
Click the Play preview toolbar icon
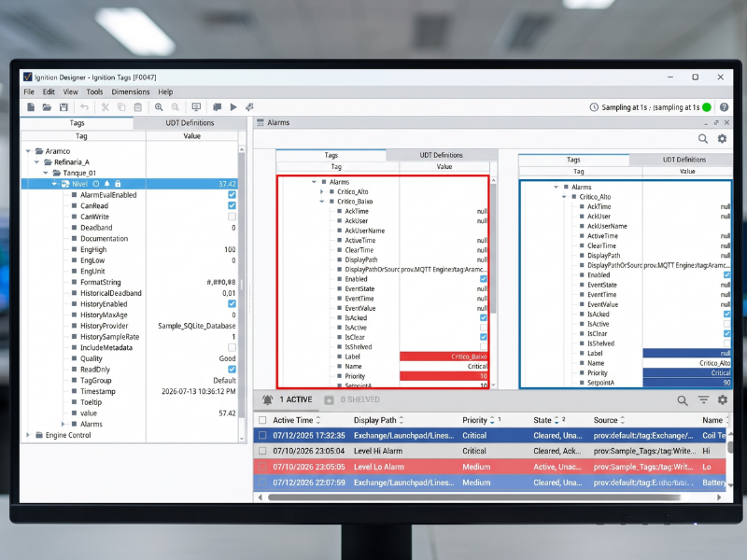233,107
